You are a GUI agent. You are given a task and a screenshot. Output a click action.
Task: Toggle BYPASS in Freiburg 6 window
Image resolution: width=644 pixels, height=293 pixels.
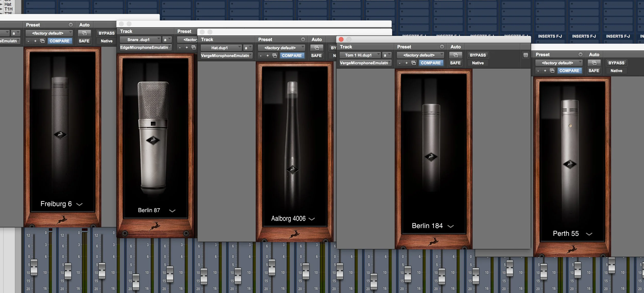coord(106,33)
